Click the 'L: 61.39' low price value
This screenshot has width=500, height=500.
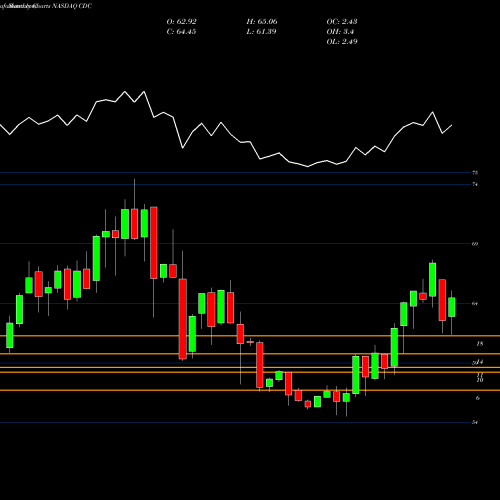pyautogui.click(x=261, y=32)
